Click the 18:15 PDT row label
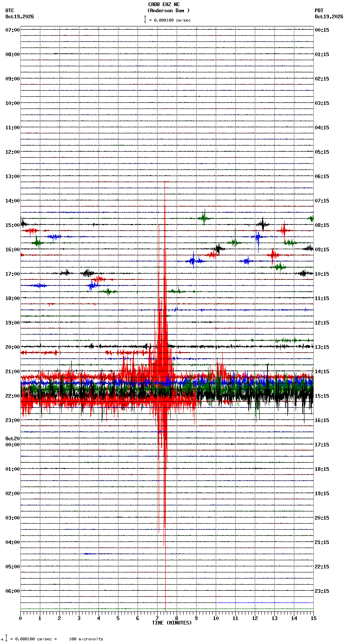Viewport: 346px width, 644px height. 322,469
